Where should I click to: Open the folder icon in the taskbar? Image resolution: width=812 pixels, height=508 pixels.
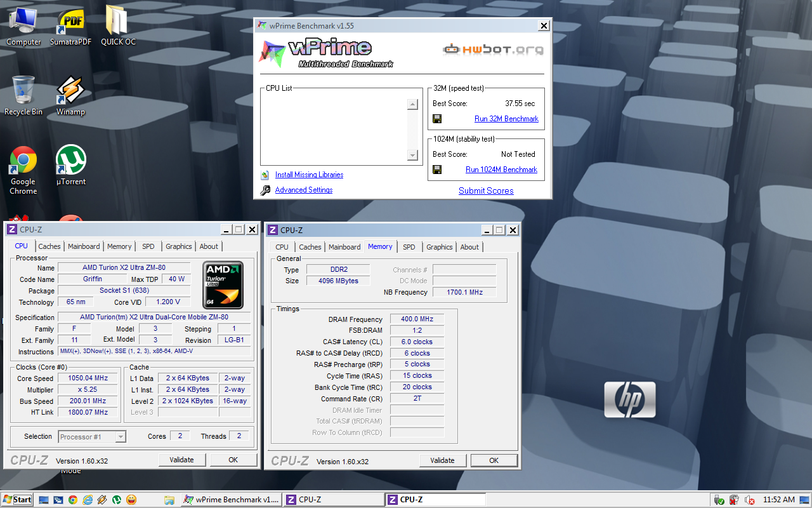[x=169, y=500]
